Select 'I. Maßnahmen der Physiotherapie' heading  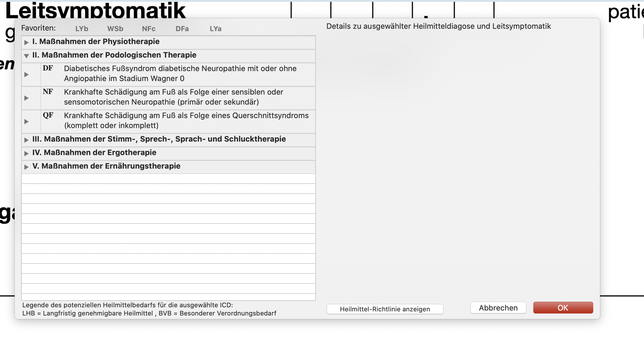tap(96, 41)
